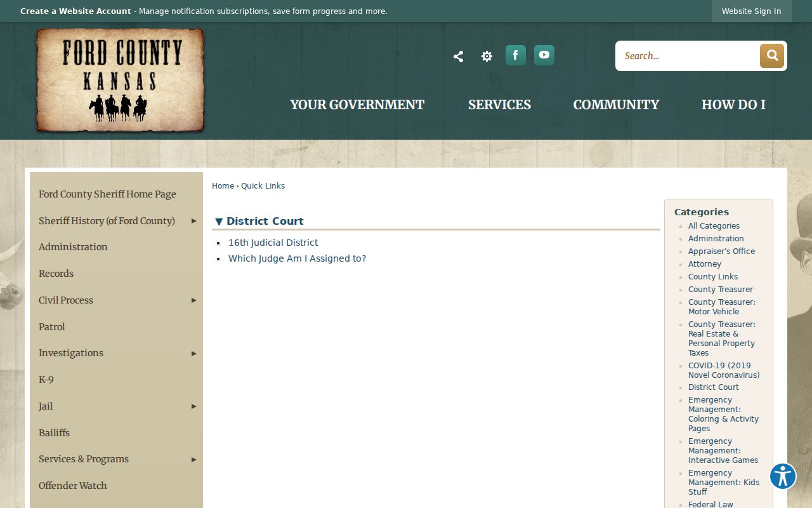Open Ford County Sheriff Home Page
This screenshot has height=508, width=812.
pos(107,194)
